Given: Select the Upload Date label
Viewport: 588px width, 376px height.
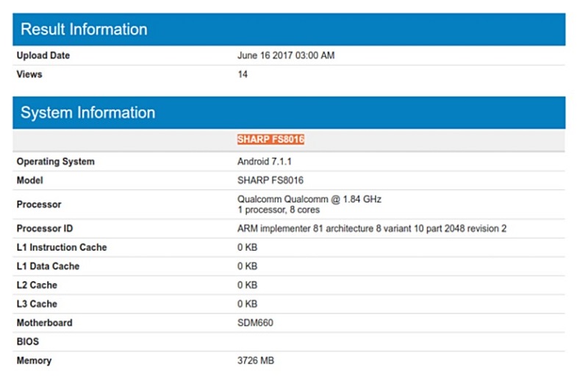Looking at the screenshot, I should click(x=43, y=55).
